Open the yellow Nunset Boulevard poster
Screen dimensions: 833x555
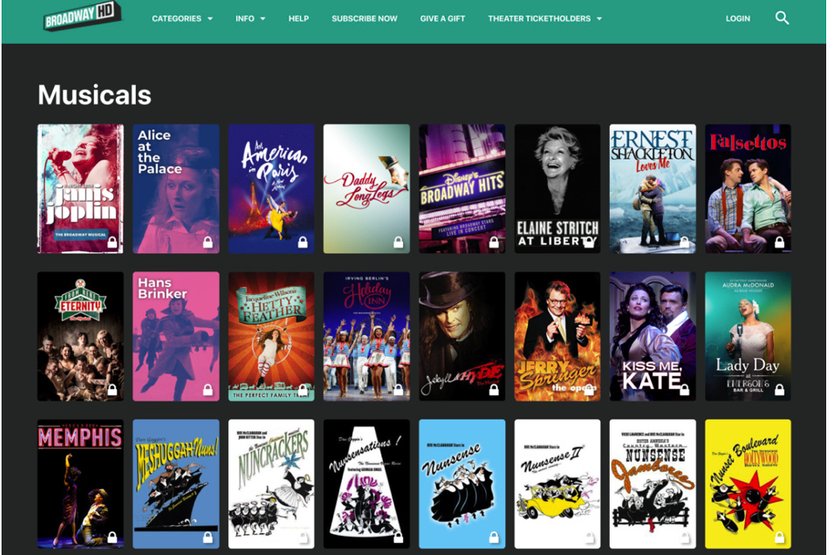(x=748, y=484)
